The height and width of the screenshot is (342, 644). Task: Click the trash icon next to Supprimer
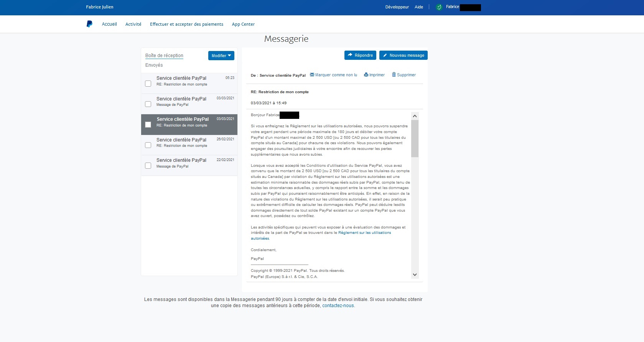(394, 74)
